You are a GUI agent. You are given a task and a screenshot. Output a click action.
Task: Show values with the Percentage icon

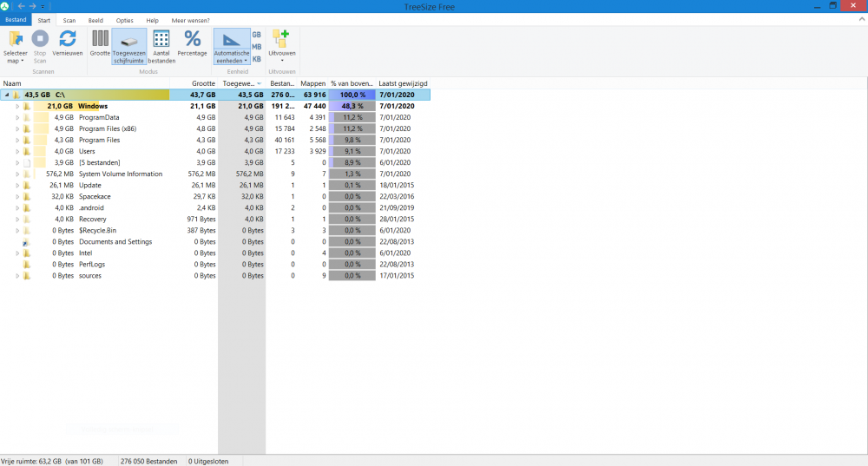point(193,39)
